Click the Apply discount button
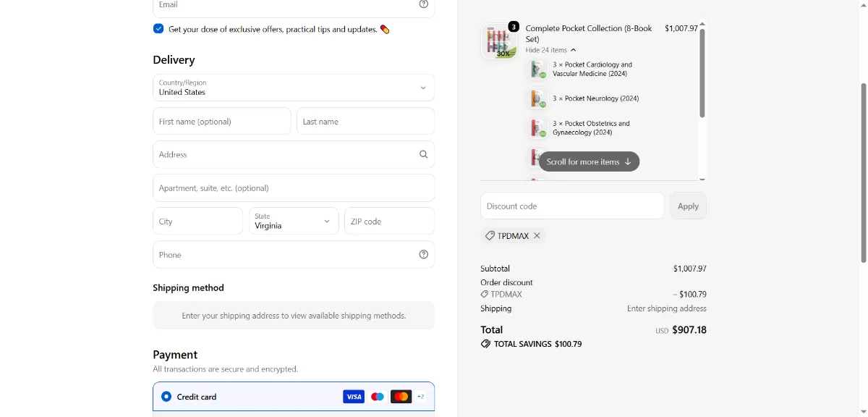Viewport: 868px width, 417px height. 688,206
